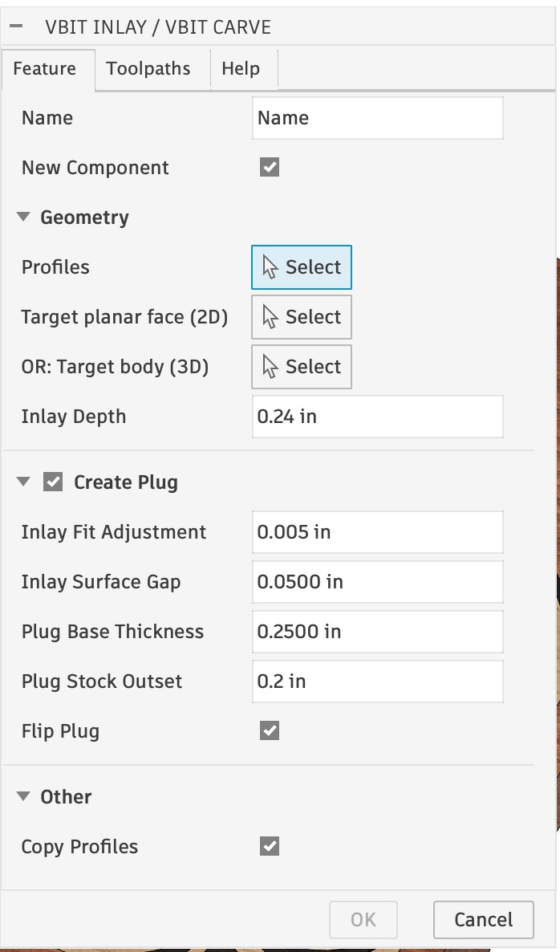This screenshot has width=560, height=952.
Task: Click the Profiles Select button
Action: point(302,267)
